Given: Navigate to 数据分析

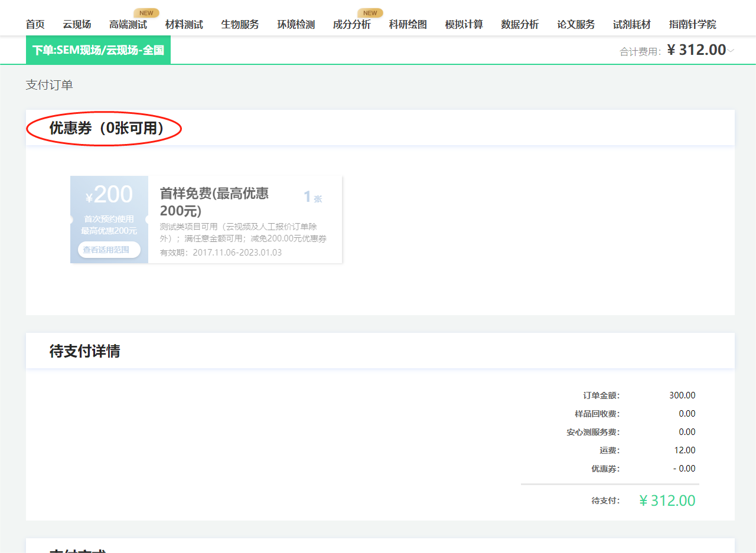Looking at the screenshot, I should [x=520, y=24].
